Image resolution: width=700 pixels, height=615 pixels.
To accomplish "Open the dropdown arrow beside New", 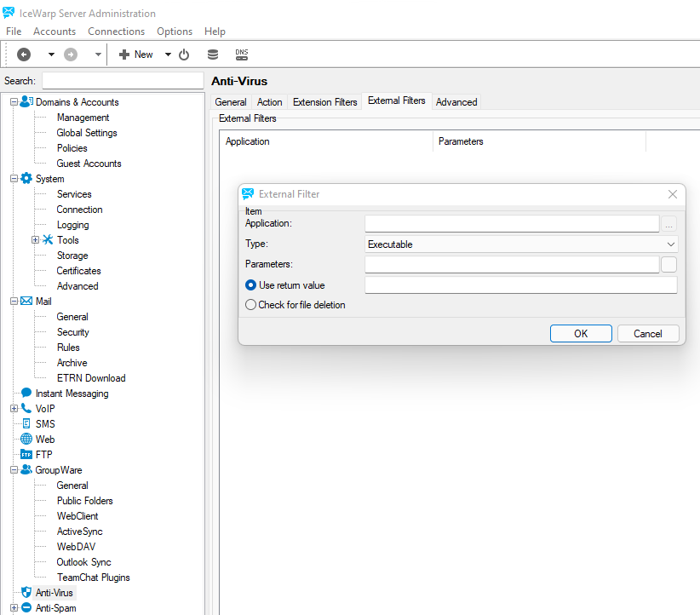I will (168, 55).
